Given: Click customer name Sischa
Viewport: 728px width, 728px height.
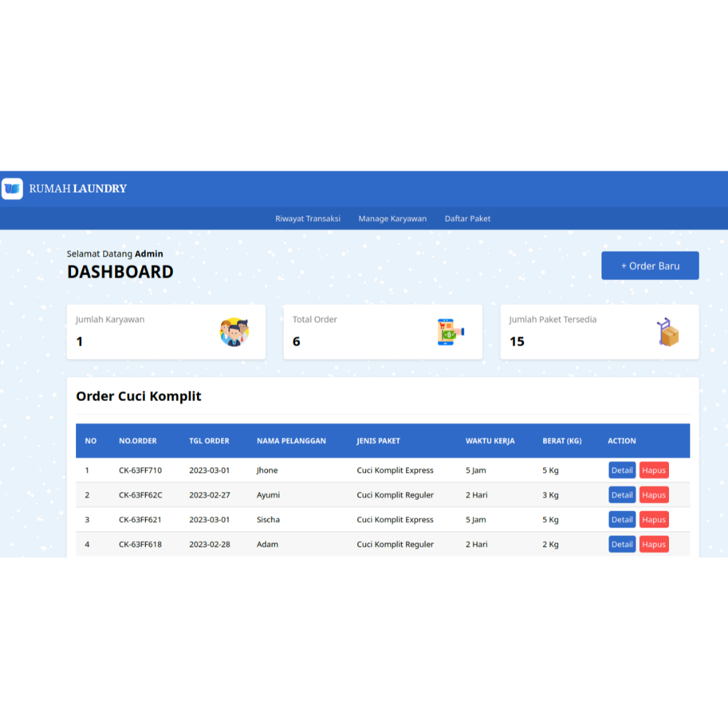Looking at the screenshot, I should (268, 520).
